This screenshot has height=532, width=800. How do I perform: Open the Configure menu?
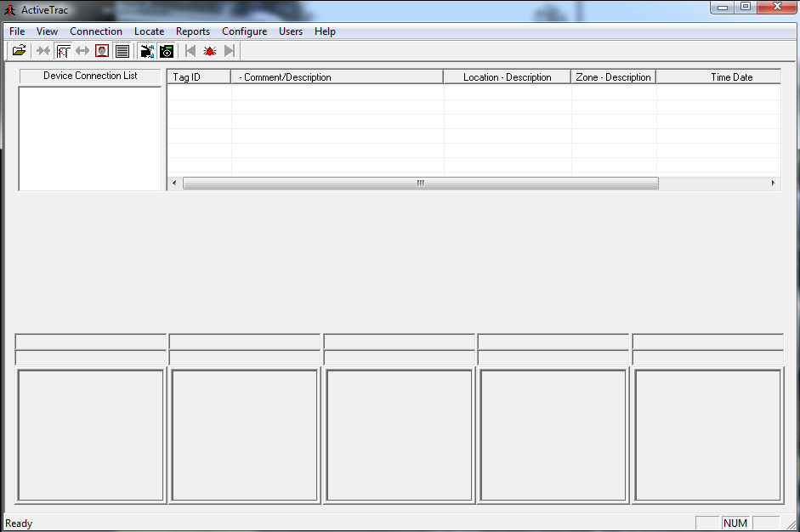point(244,31)
